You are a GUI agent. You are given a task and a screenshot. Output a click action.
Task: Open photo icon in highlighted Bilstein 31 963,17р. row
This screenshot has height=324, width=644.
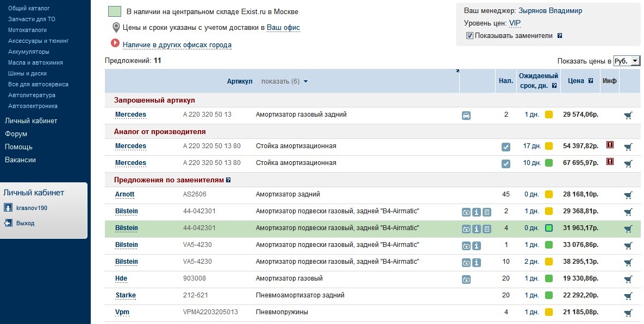coord(466,229)
